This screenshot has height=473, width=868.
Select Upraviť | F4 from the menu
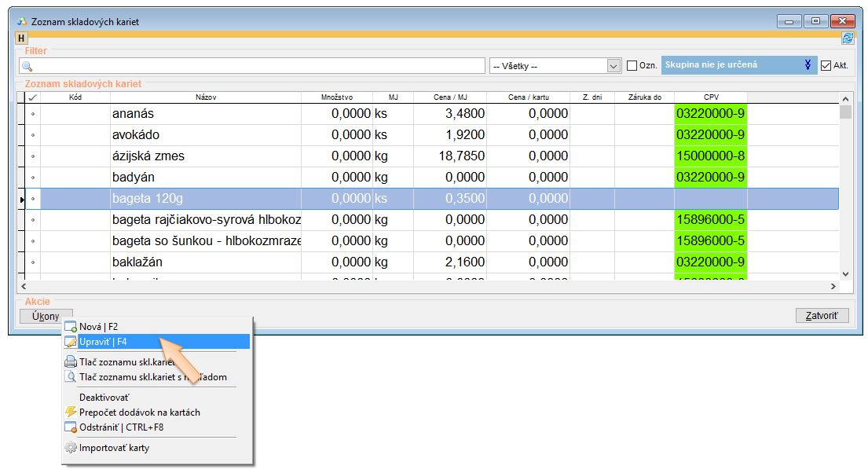pyautogui.click(x=103, y=342)
